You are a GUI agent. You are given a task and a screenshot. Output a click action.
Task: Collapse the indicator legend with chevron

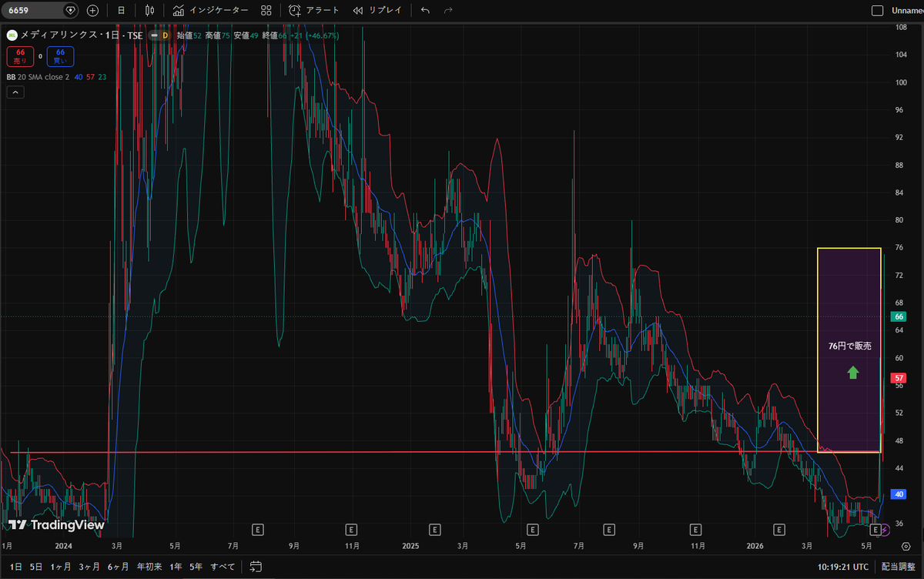click(15, 92)
